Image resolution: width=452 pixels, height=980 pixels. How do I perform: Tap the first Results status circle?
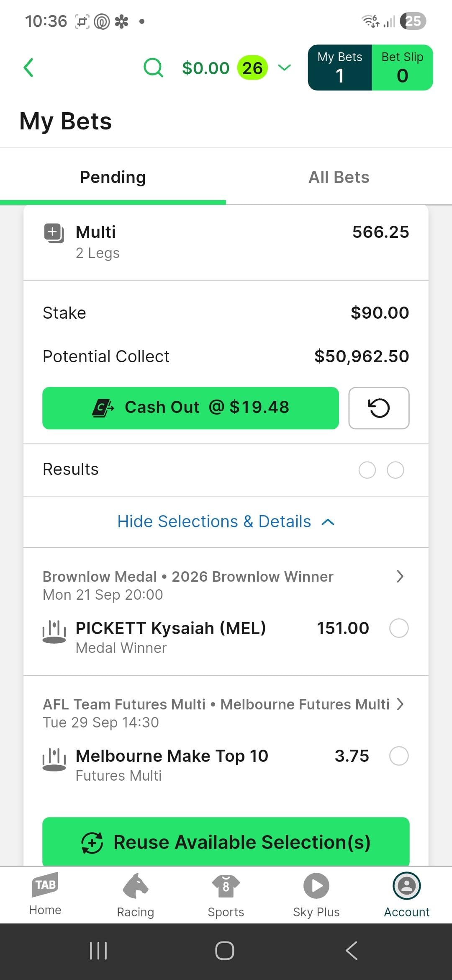click(x=367, y=470)
